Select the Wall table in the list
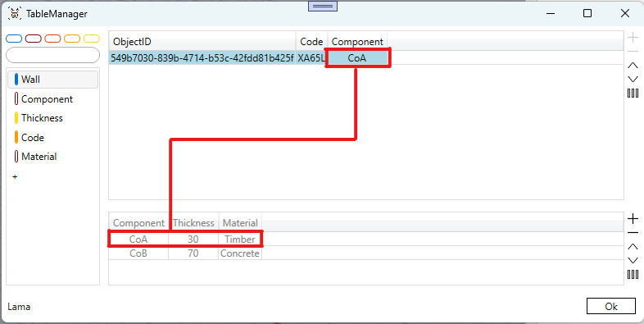Image resolution: width=644 pixels, height=324 pixels. pos(53,80)
